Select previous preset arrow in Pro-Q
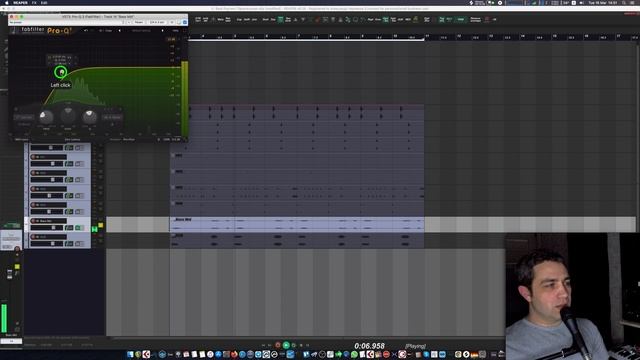The height and width of the screenshot is (360, 640). coord(120,31)
